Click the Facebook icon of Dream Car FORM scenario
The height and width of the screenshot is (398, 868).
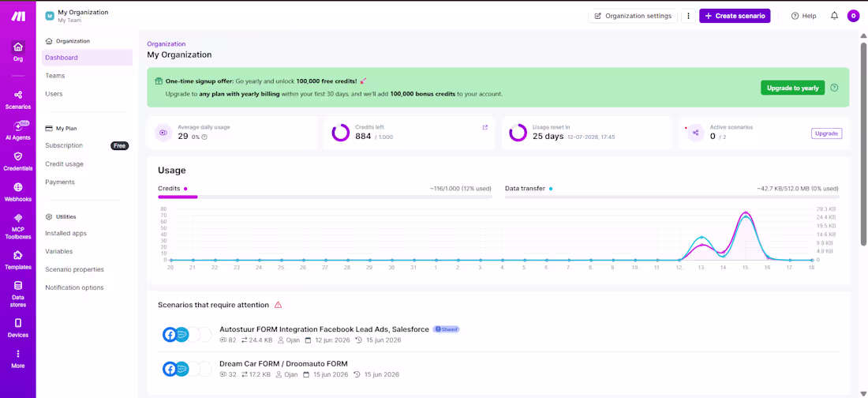(x=170, y=369)
